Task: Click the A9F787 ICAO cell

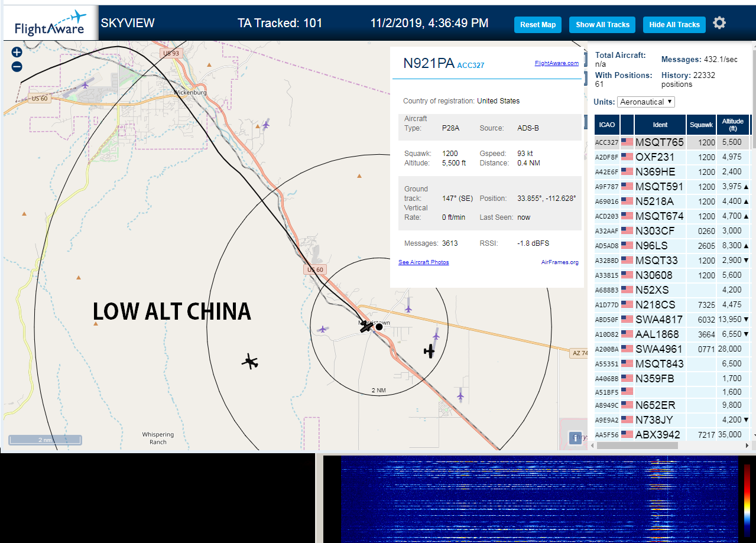Action: (x=606, y=187)
